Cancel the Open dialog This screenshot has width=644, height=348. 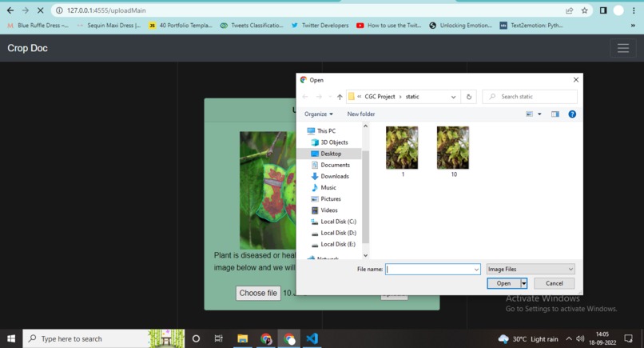tap(554, 283)
